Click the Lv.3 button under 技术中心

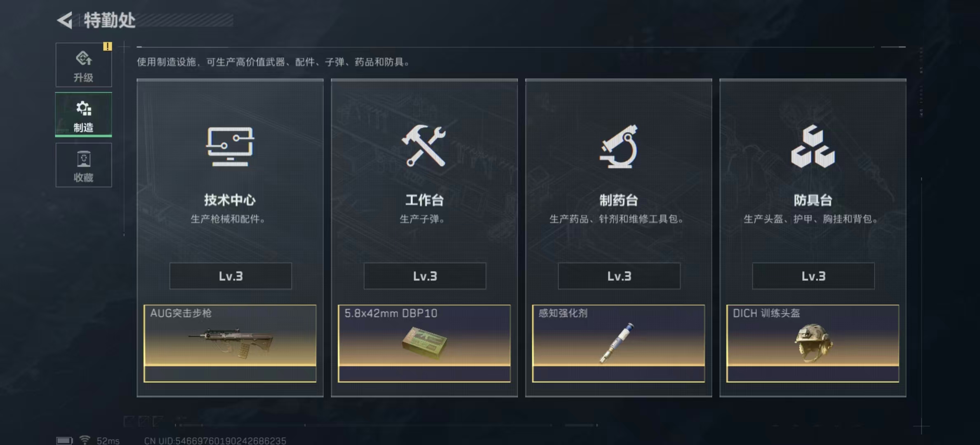[x=231, y=276]
